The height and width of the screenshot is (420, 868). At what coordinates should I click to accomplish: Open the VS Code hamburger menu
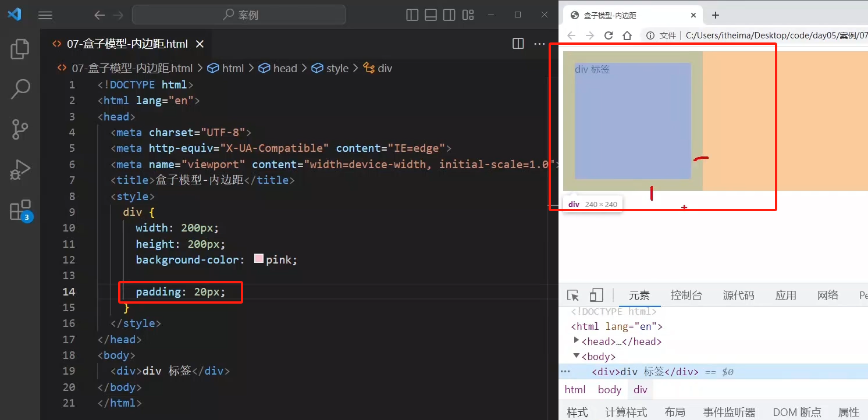[x=45, y=15]
